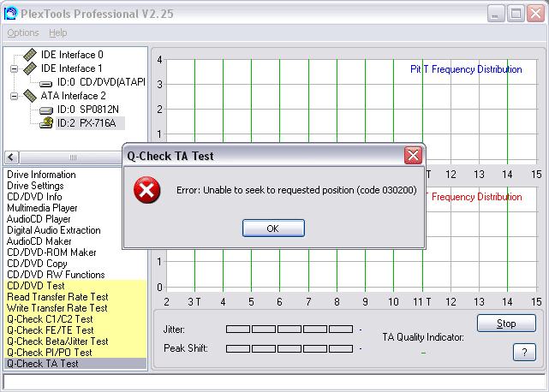Open the Options menu
This screenshot has width=549, height=392.
point(23,33)
